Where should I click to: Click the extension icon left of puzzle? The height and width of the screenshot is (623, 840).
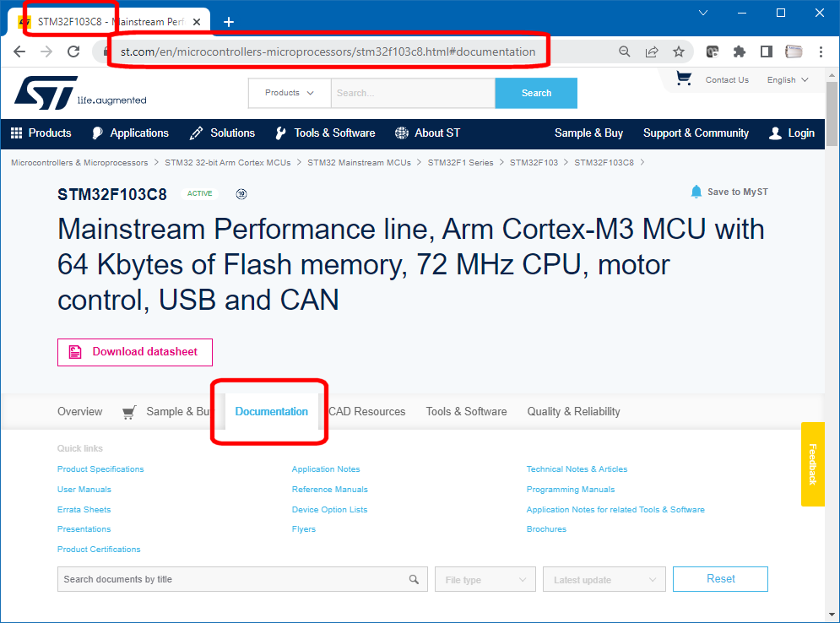click(x=712, y=51)
